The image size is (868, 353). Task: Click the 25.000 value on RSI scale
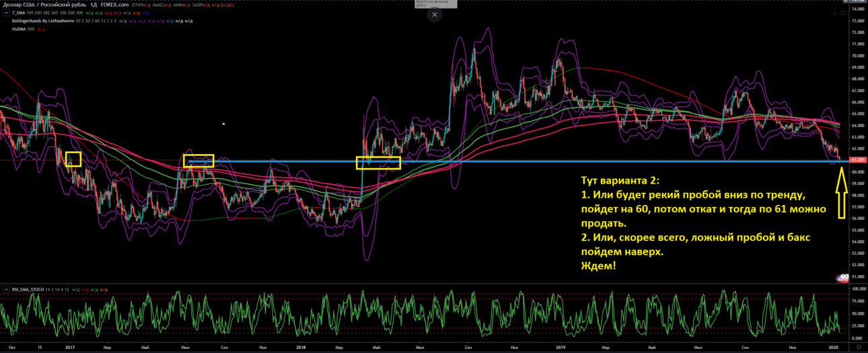[x=859, y=327]
